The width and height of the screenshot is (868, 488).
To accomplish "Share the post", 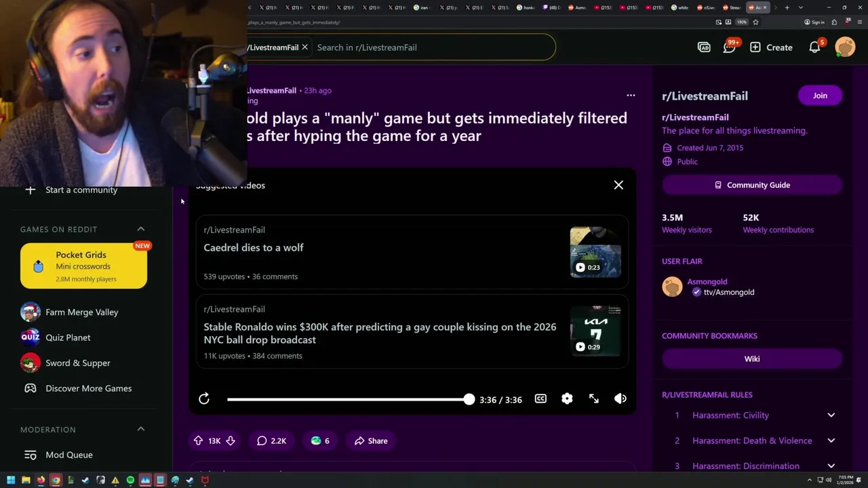I will click(x=371, y=441).
